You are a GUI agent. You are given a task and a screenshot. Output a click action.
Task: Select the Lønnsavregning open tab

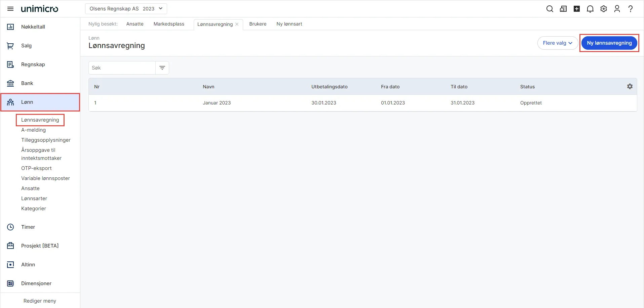point(215,24)
